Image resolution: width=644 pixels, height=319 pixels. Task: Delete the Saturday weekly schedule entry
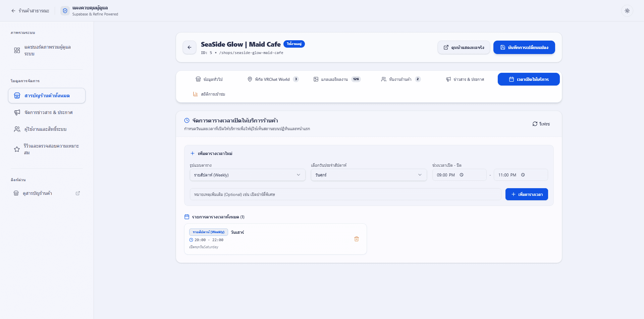pyautogui.click(x=357, y=239)
